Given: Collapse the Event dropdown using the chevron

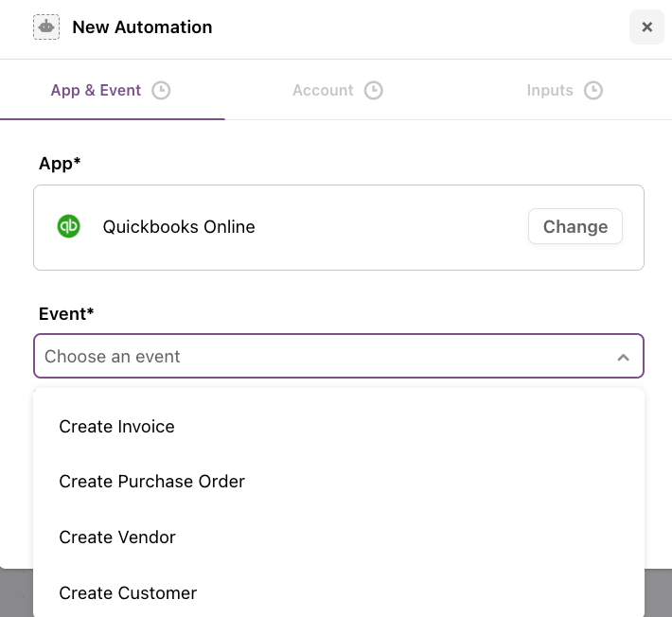Looking at the screenshot, I should tap(623, 357).
